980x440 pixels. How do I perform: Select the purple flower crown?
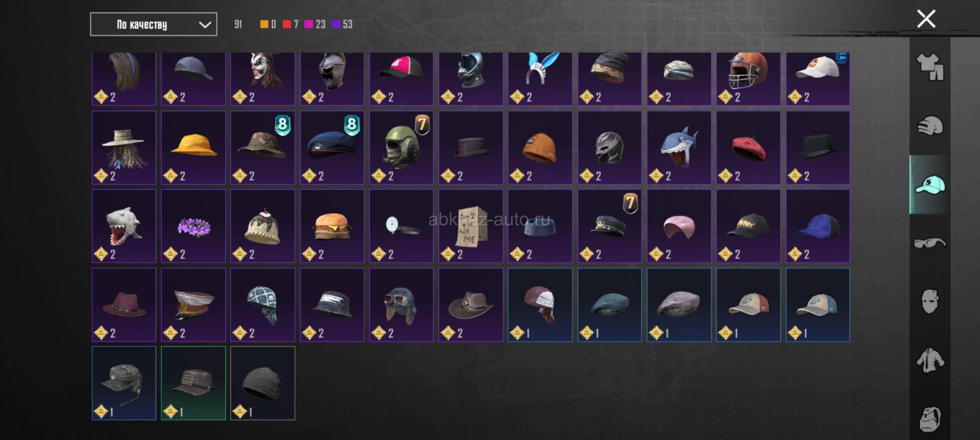pyautogui.click(x=193, y=226)
